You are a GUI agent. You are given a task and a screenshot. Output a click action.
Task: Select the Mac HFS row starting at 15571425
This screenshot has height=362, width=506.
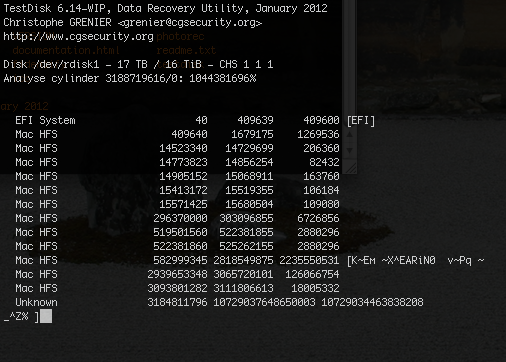(177, 204)
